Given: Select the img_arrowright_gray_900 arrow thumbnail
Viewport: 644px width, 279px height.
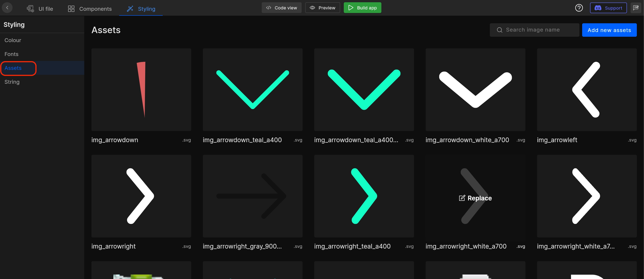Looking at the screenshot, I should pyautogui.click(x=253, y=196).
